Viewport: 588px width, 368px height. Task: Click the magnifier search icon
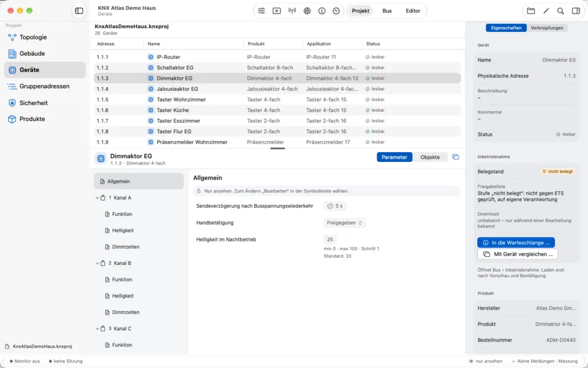560,11
